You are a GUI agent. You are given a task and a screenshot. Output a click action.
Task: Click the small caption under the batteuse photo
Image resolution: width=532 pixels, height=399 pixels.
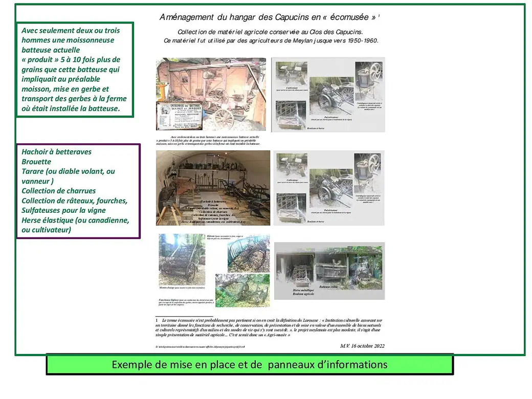[x=208, y=141]
